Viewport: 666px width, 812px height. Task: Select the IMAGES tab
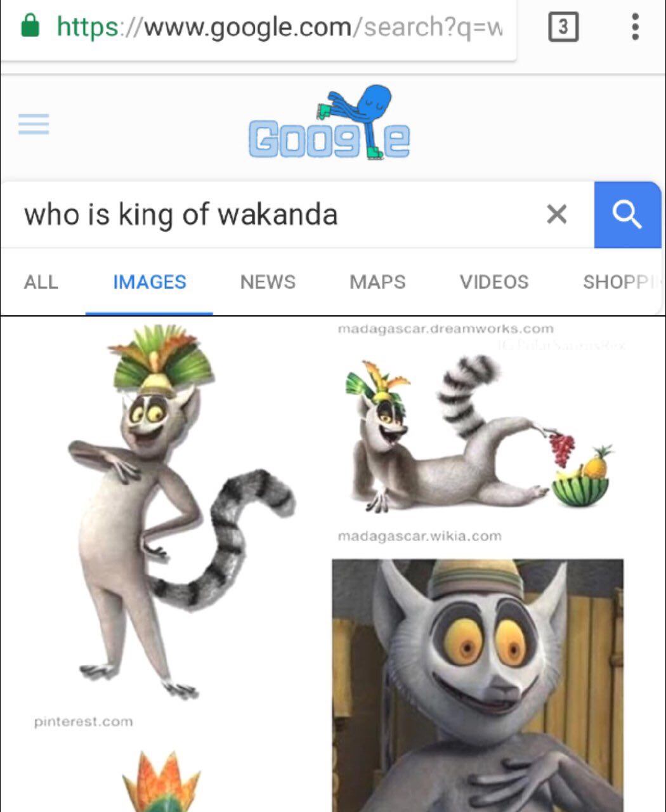[150, 282]
